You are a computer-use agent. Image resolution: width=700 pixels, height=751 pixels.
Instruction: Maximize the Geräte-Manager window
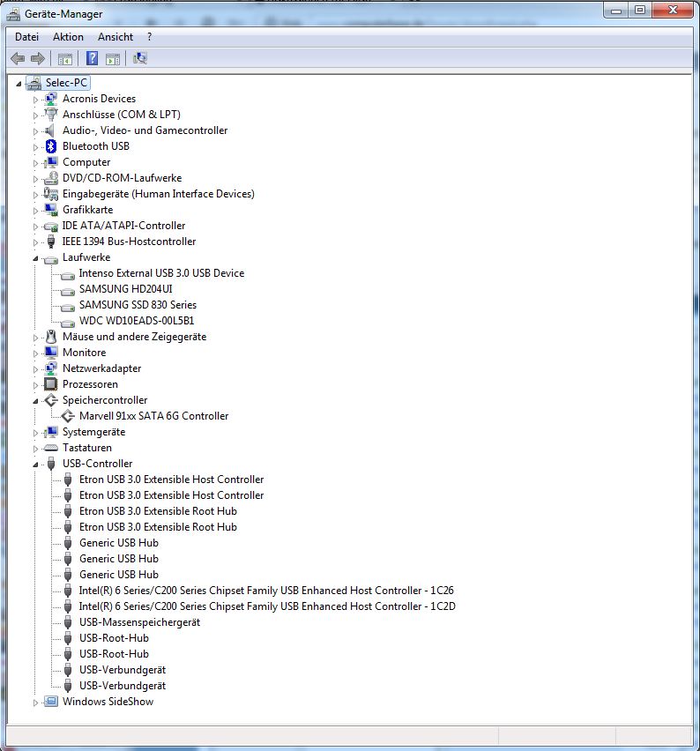pyautogui.click(x=640, y=10)
